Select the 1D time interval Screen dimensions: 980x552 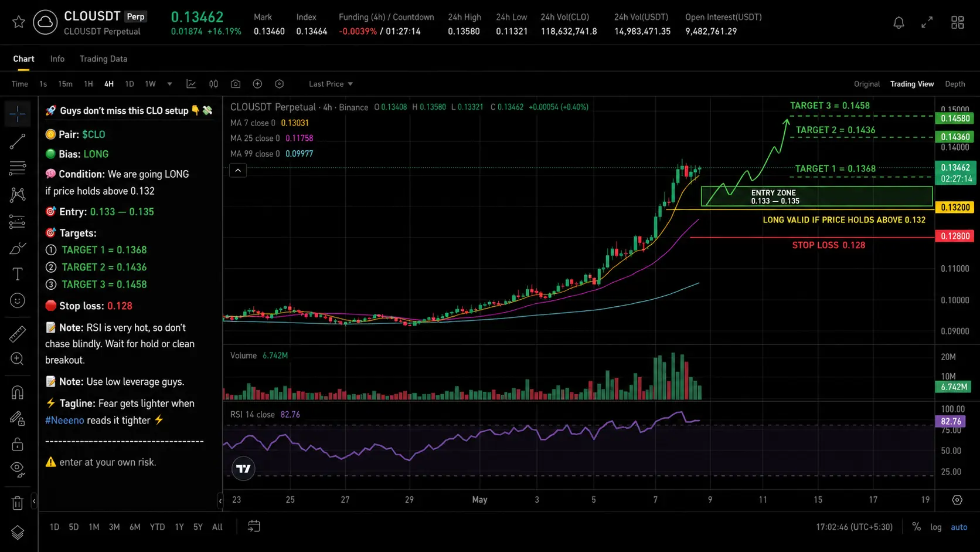[130, 84]
